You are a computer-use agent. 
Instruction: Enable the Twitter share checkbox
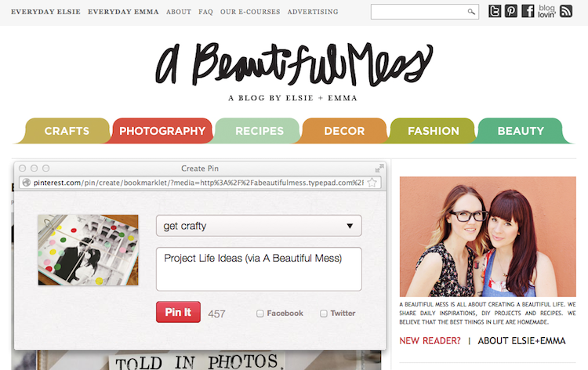click(324, 314)
